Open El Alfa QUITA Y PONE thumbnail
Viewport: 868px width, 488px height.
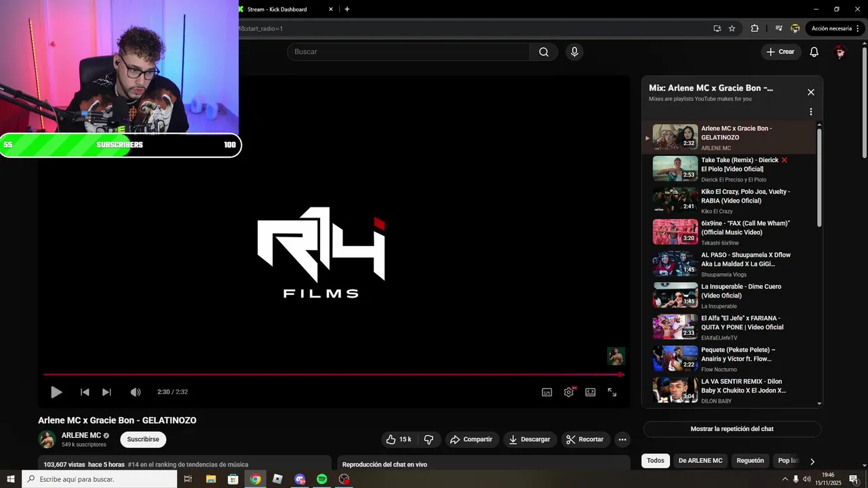click(675, 327)
